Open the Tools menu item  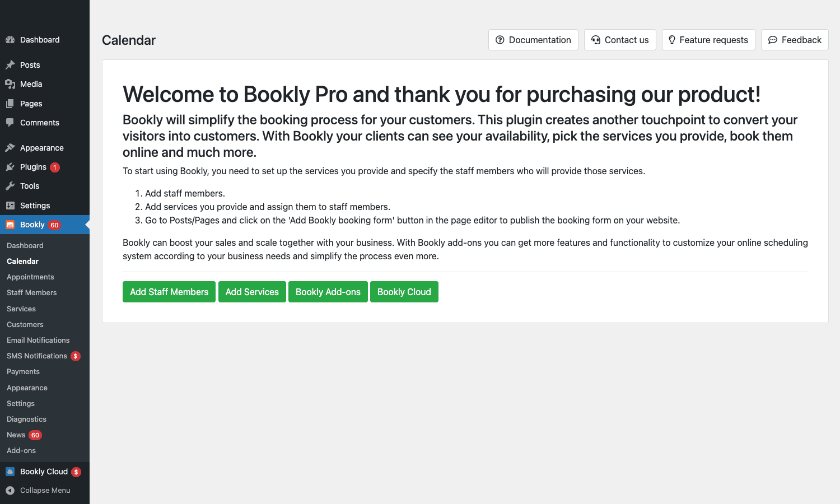[45, 186]
